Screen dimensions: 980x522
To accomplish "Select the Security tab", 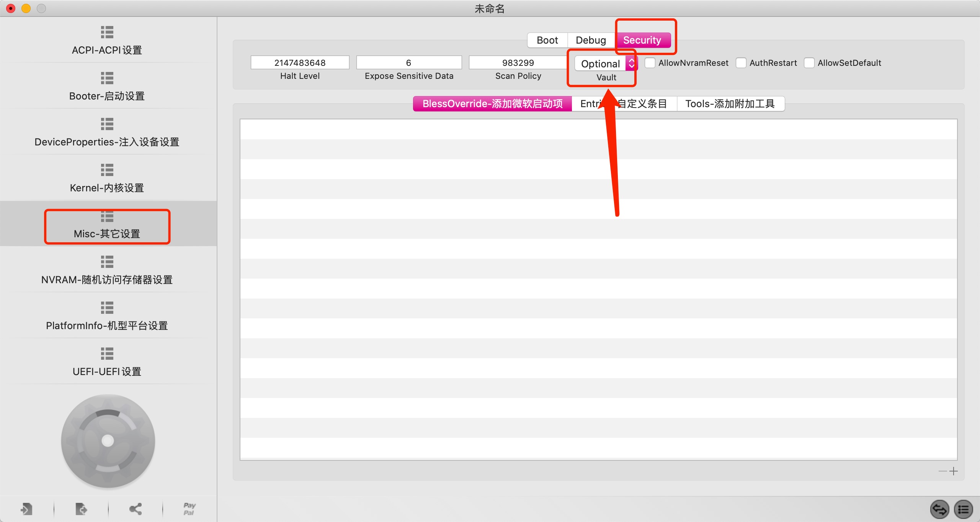I will coord(642,40).
